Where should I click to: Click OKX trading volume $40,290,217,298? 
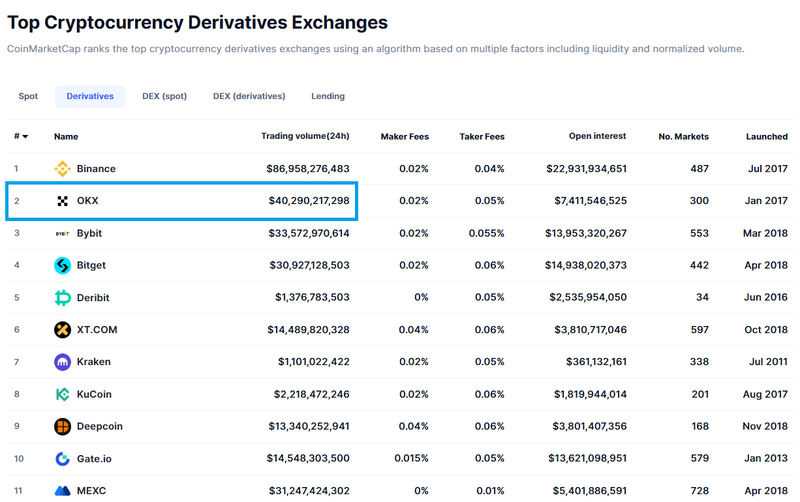click(x=309, y=201)
